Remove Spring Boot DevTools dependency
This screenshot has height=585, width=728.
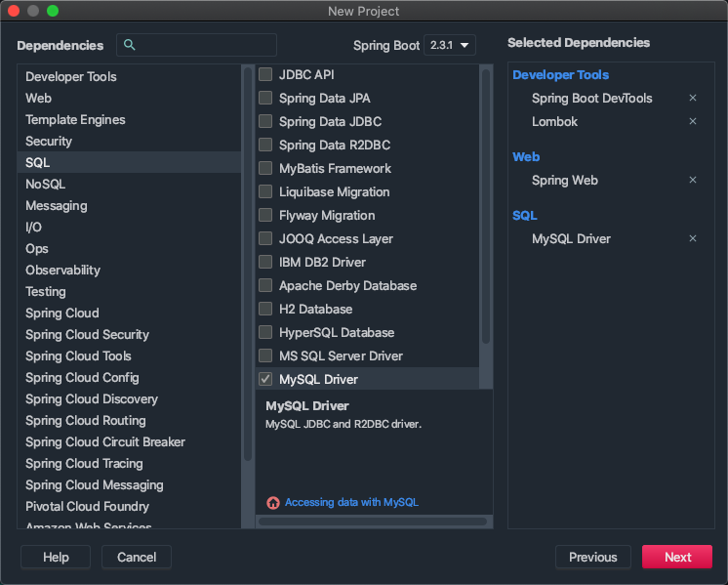[x=692, y=98]
